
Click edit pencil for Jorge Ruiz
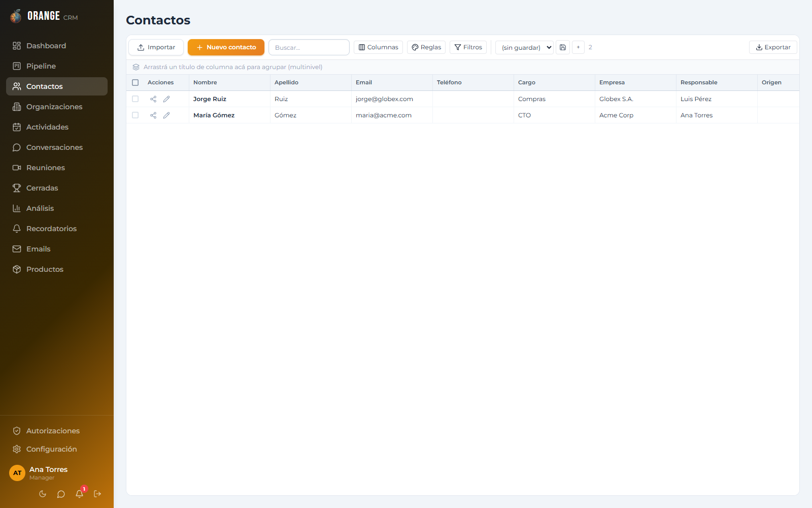(x=166, y=99)
